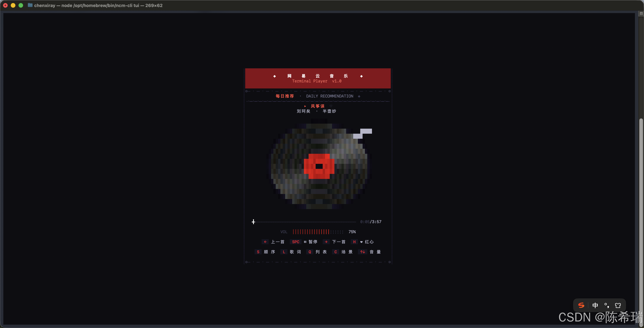Screen dimensions: 644x328
Task: Minimize the terminal with the yellow button
Action: 13,5
